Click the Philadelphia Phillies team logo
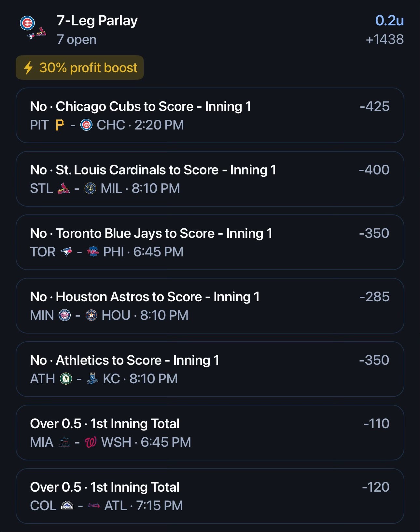Viewport: 420px width, 532px height. (93, 252)
